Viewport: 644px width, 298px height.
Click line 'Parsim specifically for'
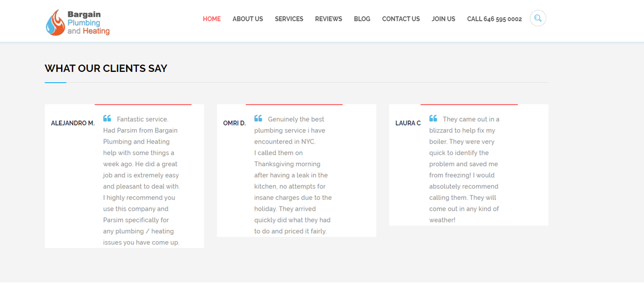pos(136,220)
